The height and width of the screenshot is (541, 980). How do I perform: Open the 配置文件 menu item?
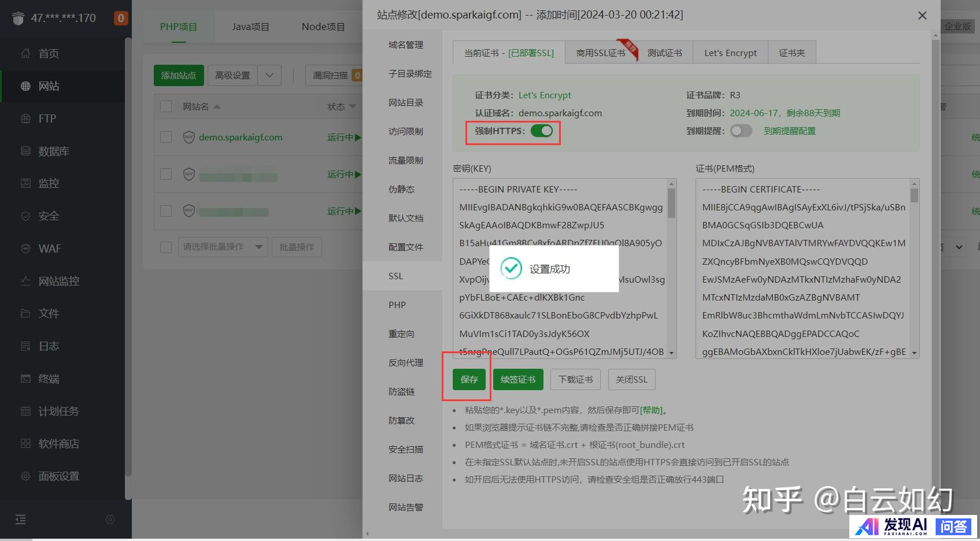405,247
